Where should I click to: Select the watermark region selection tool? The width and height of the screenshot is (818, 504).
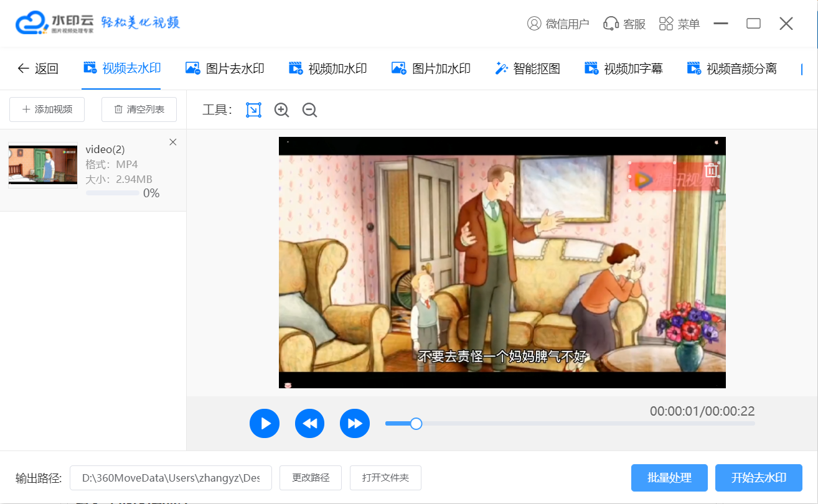click(x=253, y=110)
